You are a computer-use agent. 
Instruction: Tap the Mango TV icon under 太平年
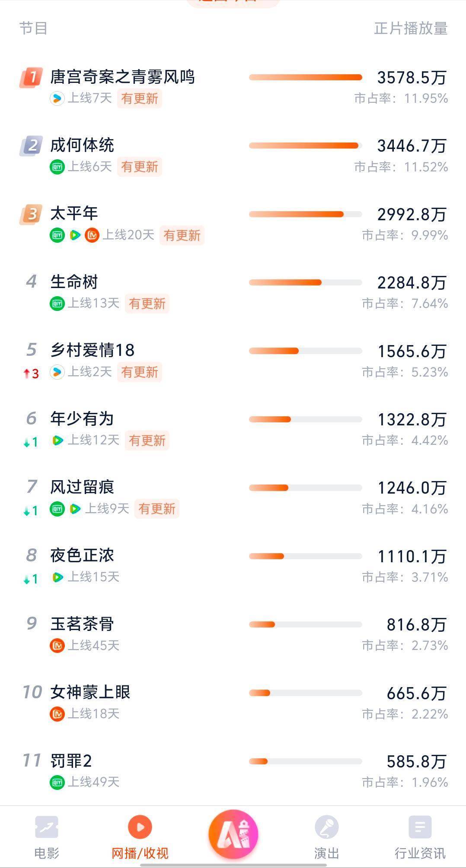tap(92, 235)
